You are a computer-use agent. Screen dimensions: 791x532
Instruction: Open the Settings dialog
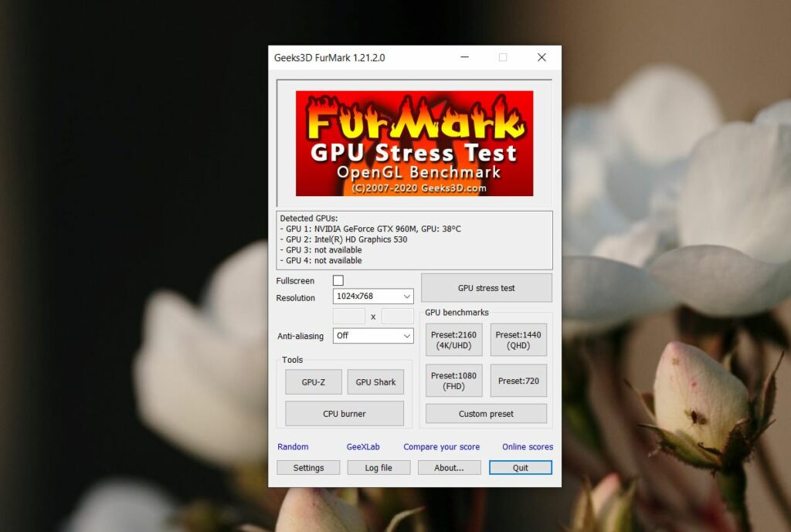pyautogui.click(x=308, y=467)
